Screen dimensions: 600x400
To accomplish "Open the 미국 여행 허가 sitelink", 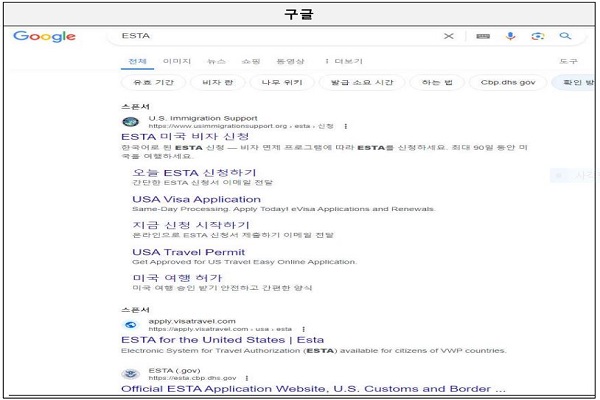I will (x=177, y=278).
